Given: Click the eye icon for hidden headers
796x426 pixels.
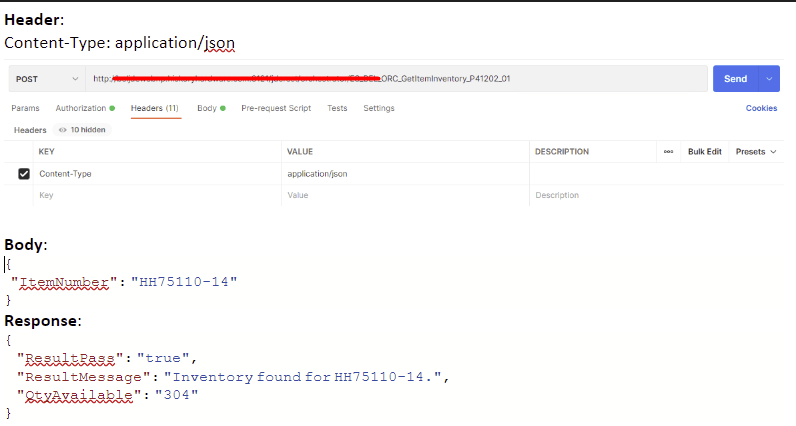Looking at the screenshot, I should [62, 130].
